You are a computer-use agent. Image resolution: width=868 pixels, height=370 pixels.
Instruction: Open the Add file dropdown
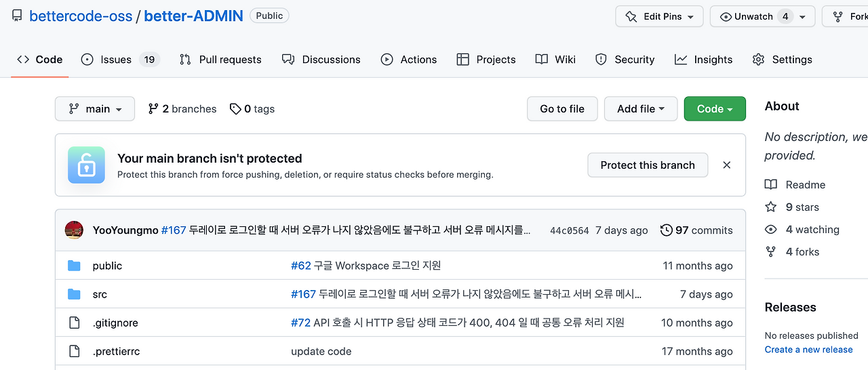tap(641, 109)
